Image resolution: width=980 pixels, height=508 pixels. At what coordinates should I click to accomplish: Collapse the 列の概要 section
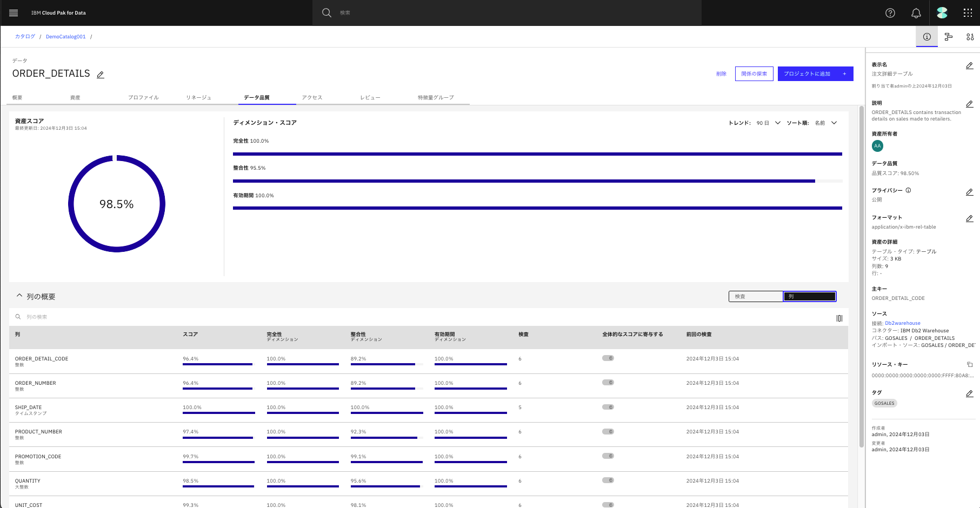(x=19, y=296)
